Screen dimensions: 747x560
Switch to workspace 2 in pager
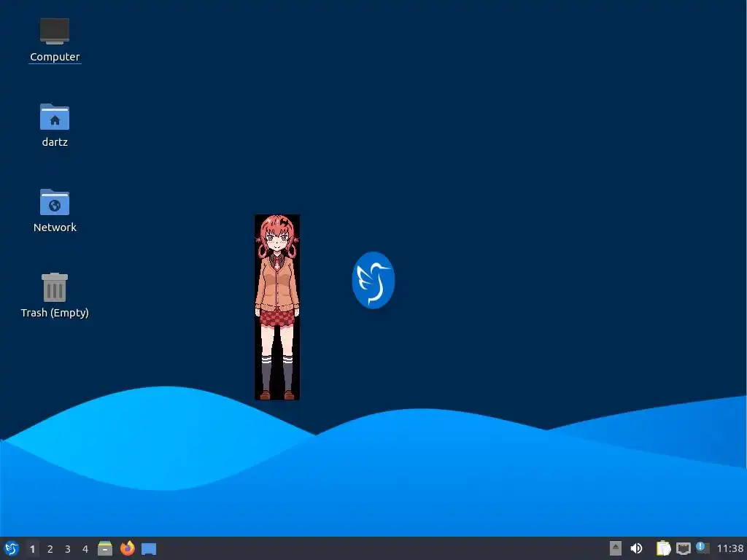[x=50, y=549]
